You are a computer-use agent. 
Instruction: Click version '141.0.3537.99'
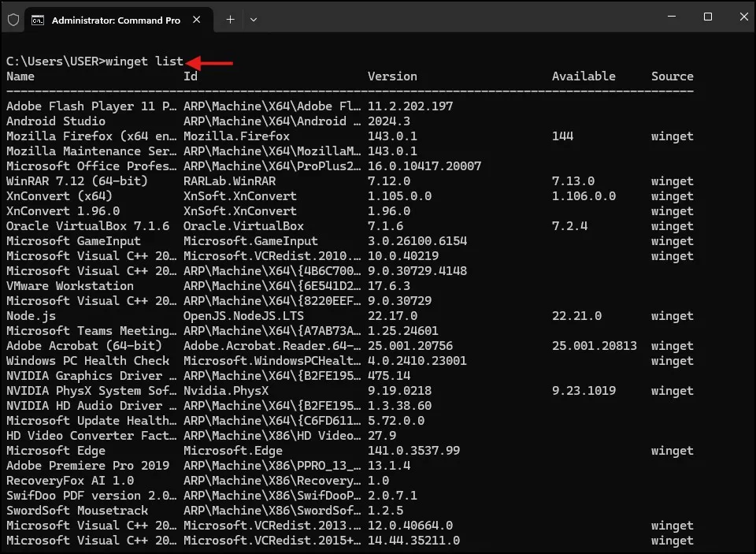(x=414, y=450)
